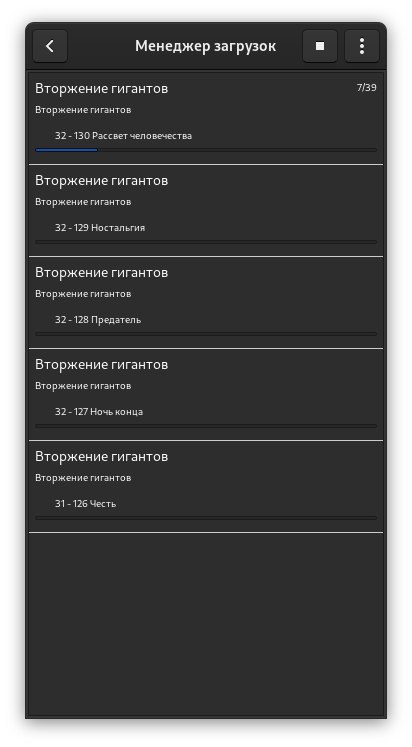The image size is (412, 747).
Task: Click the Менеджер загрузок header title
Action: [205, 46]
